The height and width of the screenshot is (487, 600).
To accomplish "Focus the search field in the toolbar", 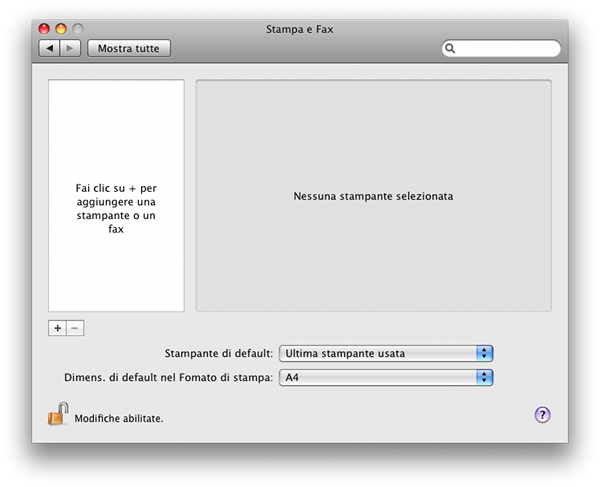I will 501,48.
